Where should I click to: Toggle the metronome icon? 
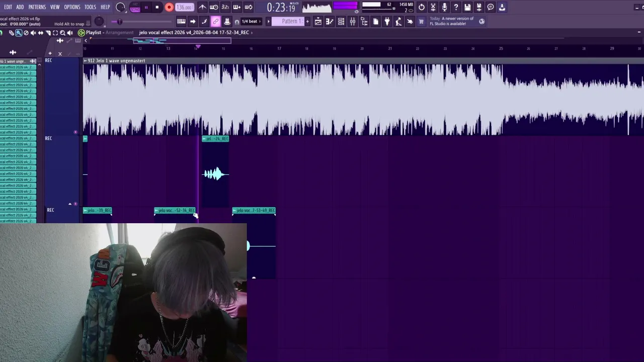202,7
